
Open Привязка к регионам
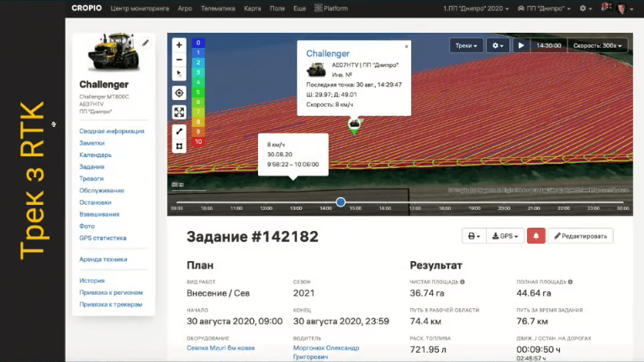pos(111,293)
